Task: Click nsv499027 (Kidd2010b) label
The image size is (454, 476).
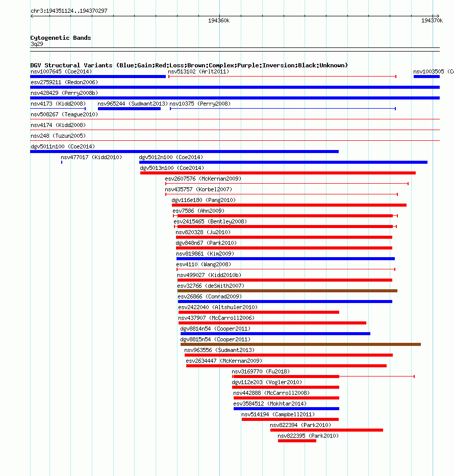Action: click(209, 275)
